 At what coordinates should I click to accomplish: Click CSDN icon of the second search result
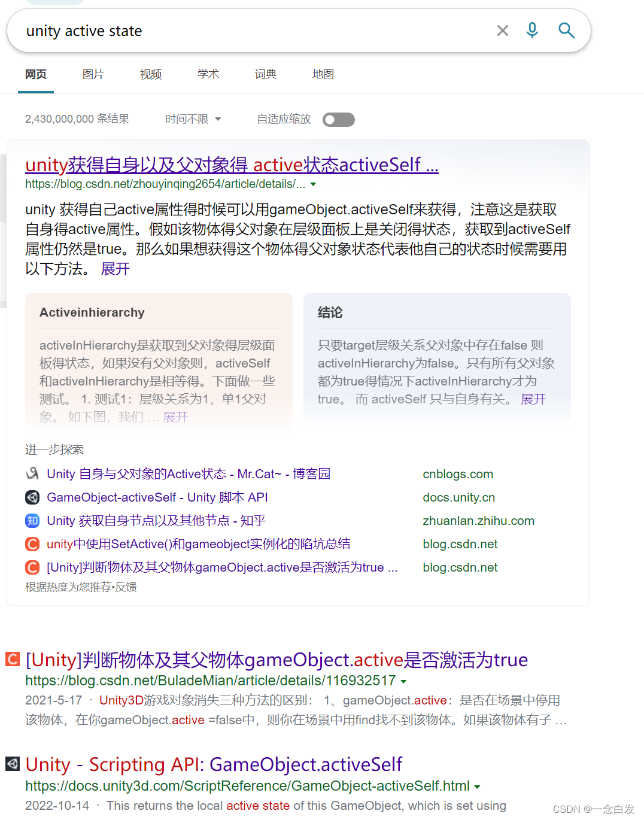click(13, 659)
